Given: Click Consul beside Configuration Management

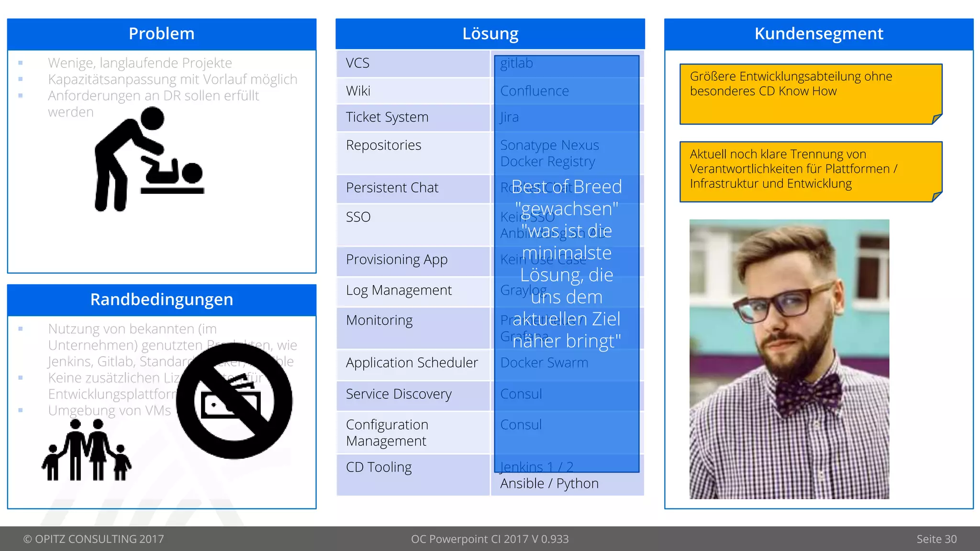Looking at the screenshot, I should tap(521, 425).
